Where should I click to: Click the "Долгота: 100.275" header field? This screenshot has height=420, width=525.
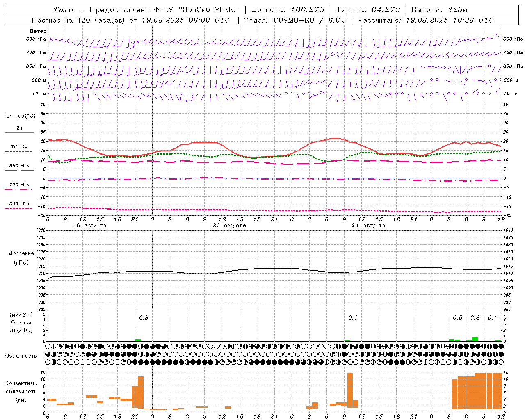pyautogui.click(x=288, y=10)
